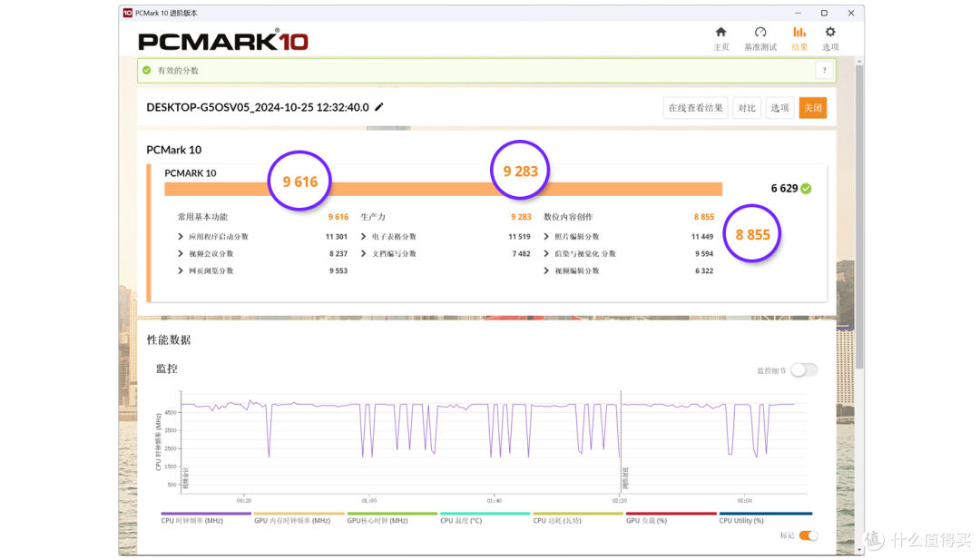980x560 pixels.
Task: Open the home page icon
Action: point(720,33)
